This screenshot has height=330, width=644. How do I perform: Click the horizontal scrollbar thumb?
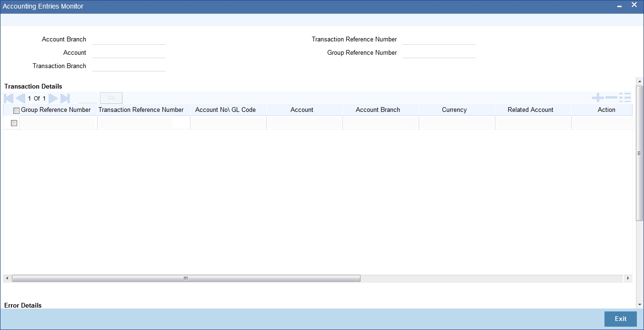pos(186,278)
